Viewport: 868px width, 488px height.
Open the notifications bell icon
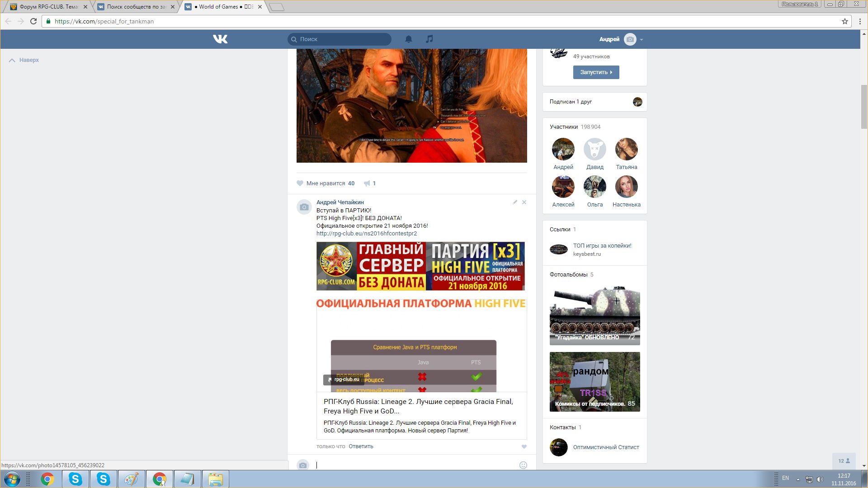coord(408,39)
